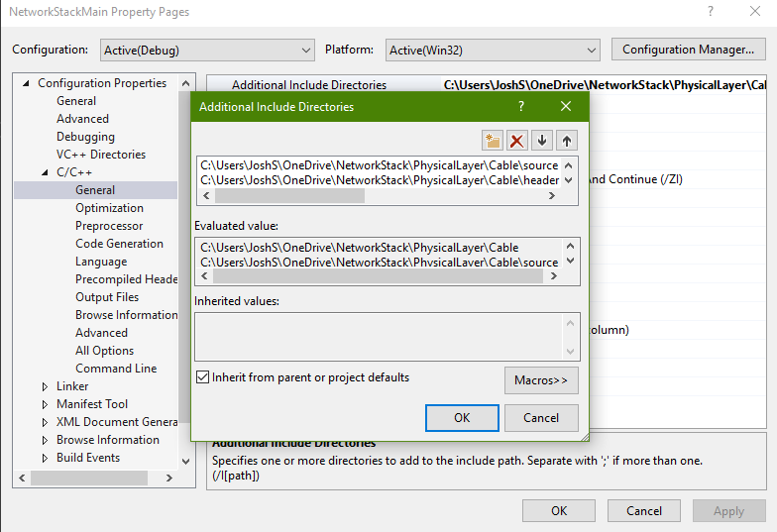Expand the Linker tree node
777x532 pixels.
coord(46,386)
